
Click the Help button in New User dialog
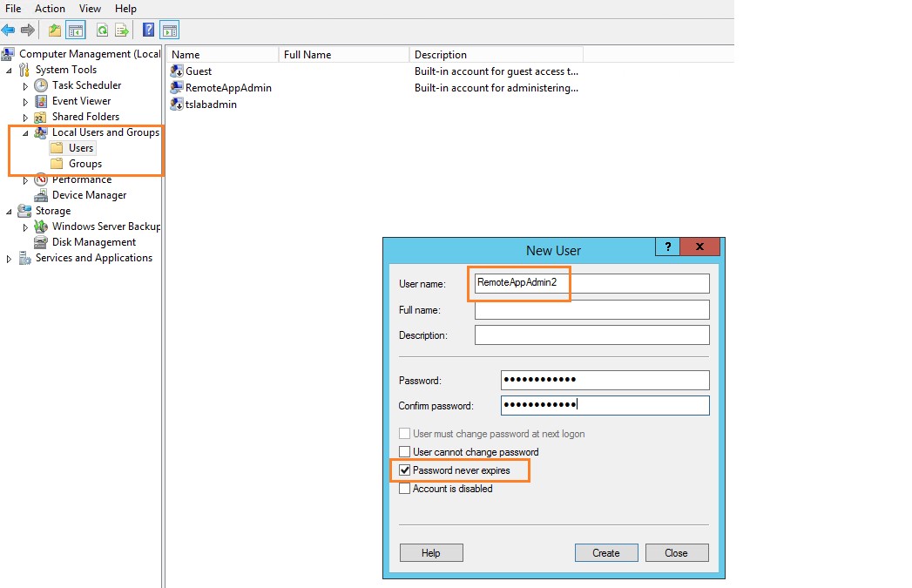pyautogui.click(x=431, y=552)
